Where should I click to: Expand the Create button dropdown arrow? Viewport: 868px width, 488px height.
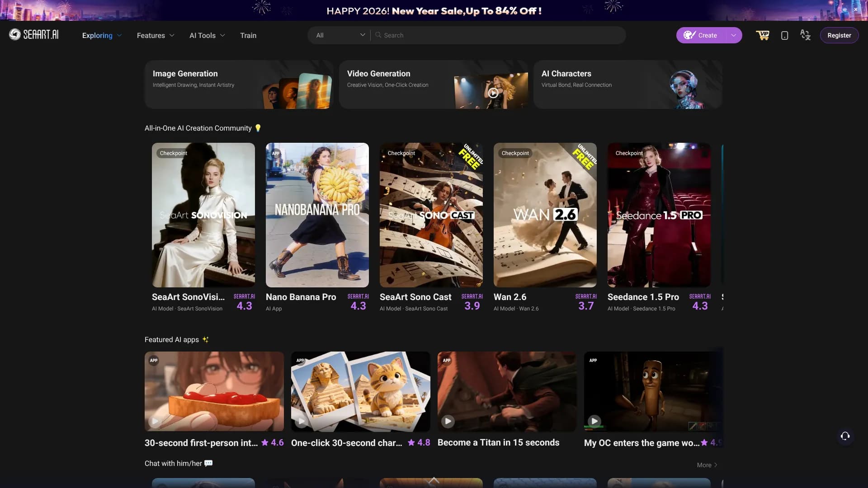pos(733,35)
